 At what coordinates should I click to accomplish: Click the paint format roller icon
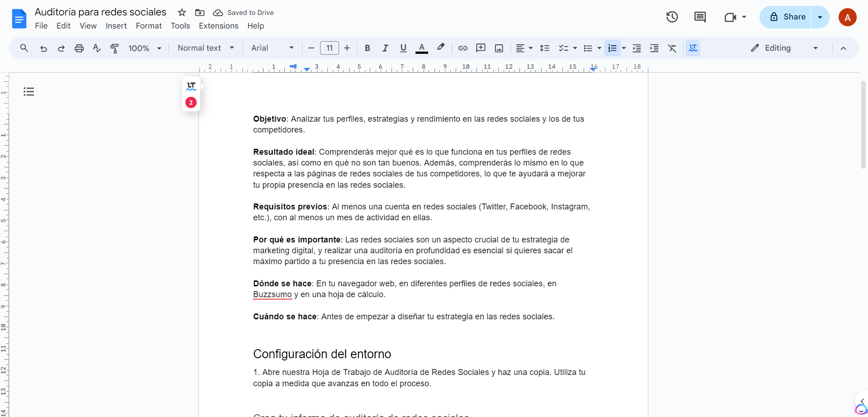(114, 48)
